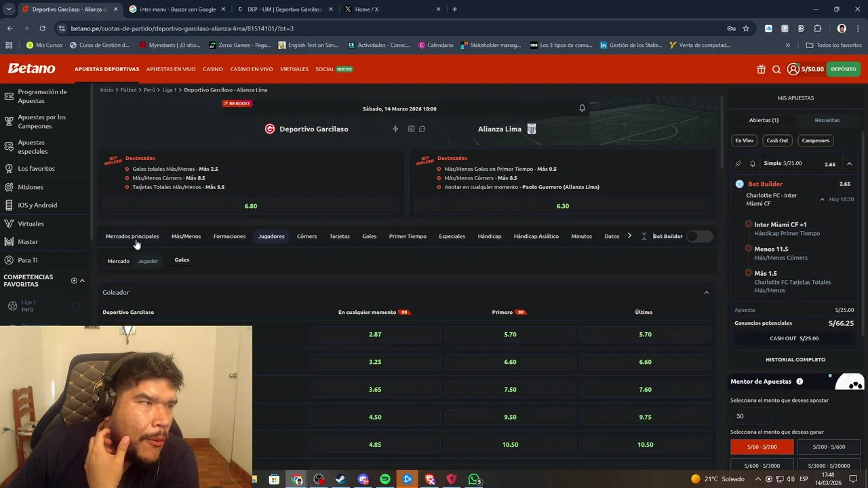Click the collapse-all icon beside Bet Builder
This screenshot has width=868, height=488.
tap(644, 236)
